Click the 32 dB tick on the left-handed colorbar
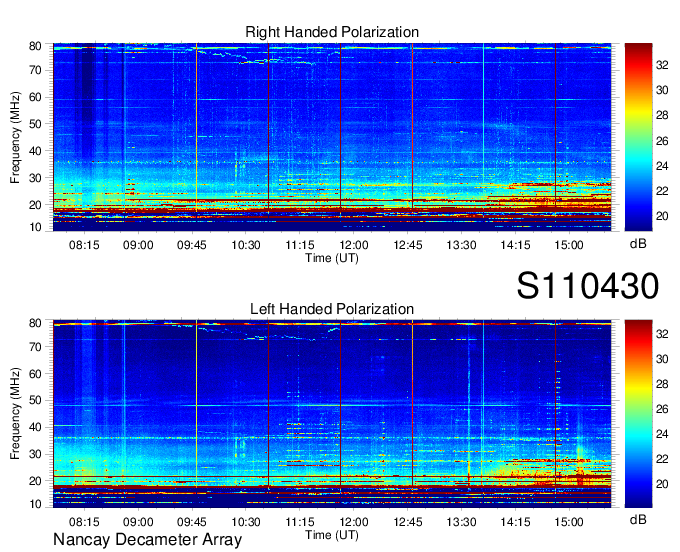The height and width of the screenshot is (552, 680). 662,334
